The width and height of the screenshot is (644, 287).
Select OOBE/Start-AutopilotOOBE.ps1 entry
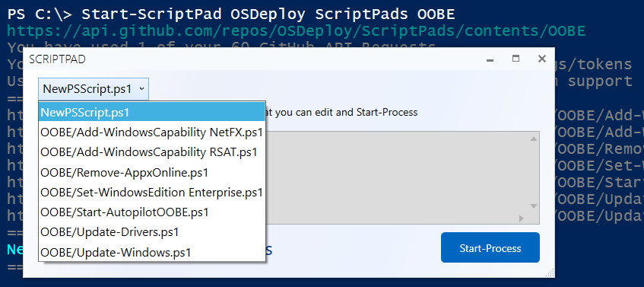pyautogui.click(x=152, y=212)
